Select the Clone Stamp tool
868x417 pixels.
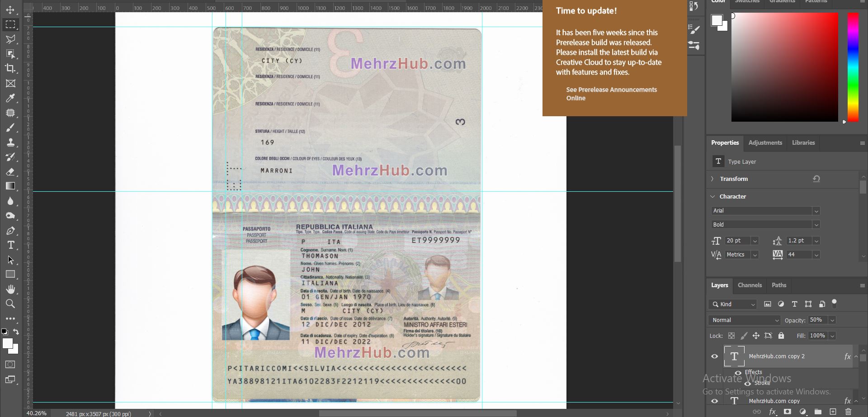10,142
